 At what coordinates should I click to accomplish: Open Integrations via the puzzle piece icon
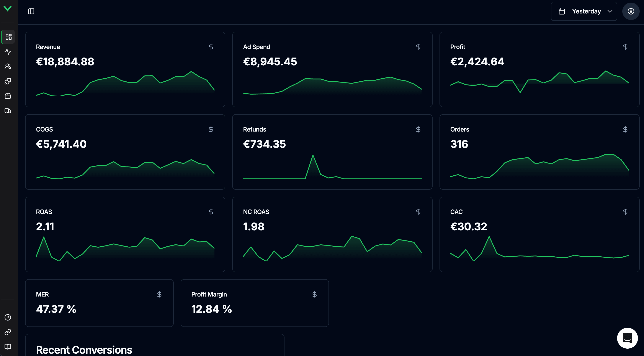click(x=8, y=81)
